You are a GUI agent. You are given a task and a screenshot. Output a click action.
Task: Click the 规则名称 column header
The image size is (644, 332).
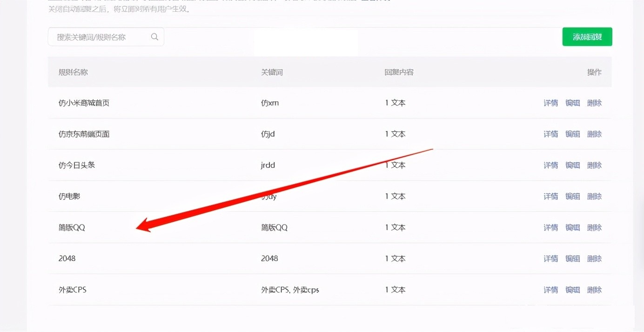(x=73, y=73)
